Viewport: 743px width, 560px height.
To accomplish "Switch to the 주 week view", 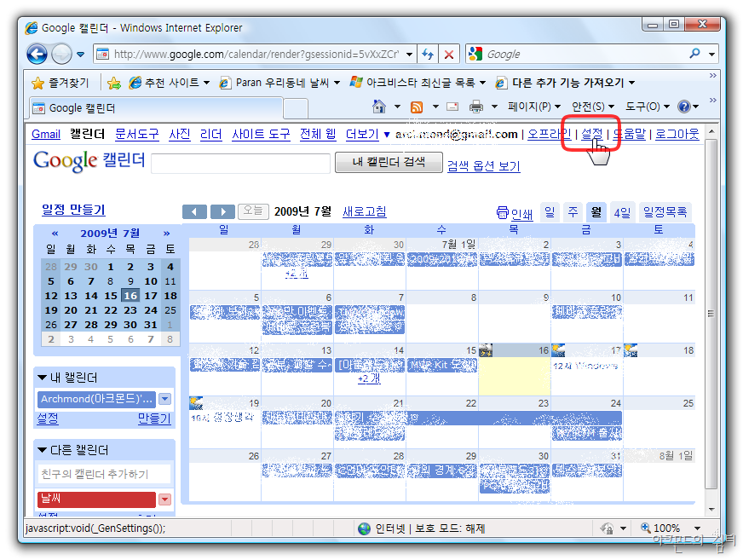I will pyautogui.click(x=573, y=212).
